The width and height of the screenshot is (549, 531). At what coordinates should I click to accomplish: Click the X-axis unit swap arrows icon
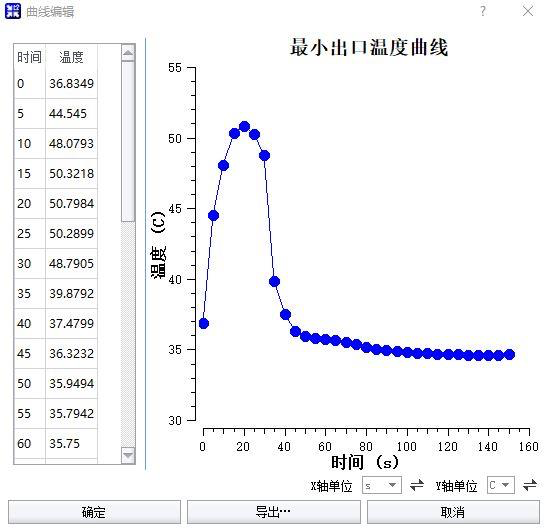click(417, 485)
